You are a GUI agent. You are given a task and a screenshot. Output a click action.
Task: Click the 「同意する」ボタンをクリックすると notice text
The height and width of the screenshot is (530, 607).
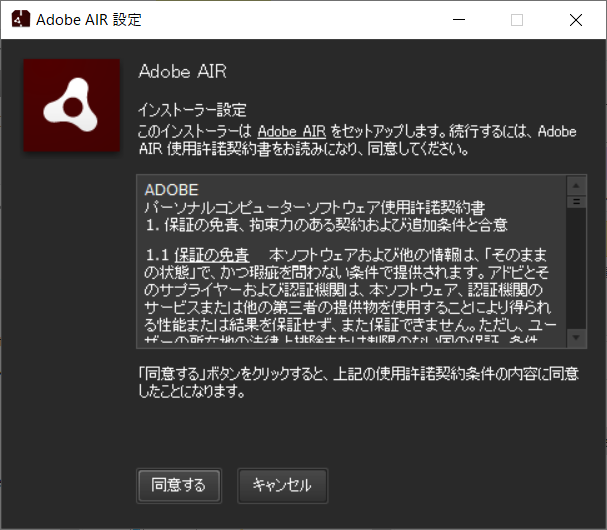(358, 382)
